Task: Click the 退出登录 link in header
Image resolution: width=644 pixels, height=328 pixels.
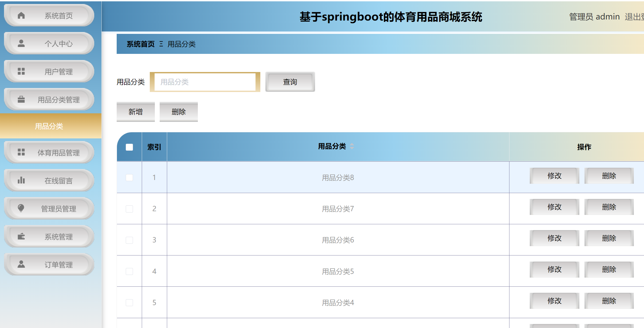Action: [634, 17]
